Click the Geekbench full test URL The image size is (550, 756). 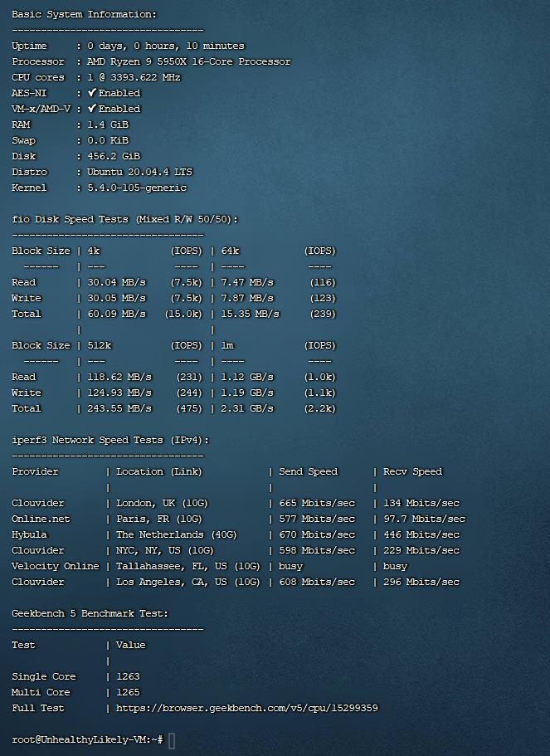click(x=247, y=708)
